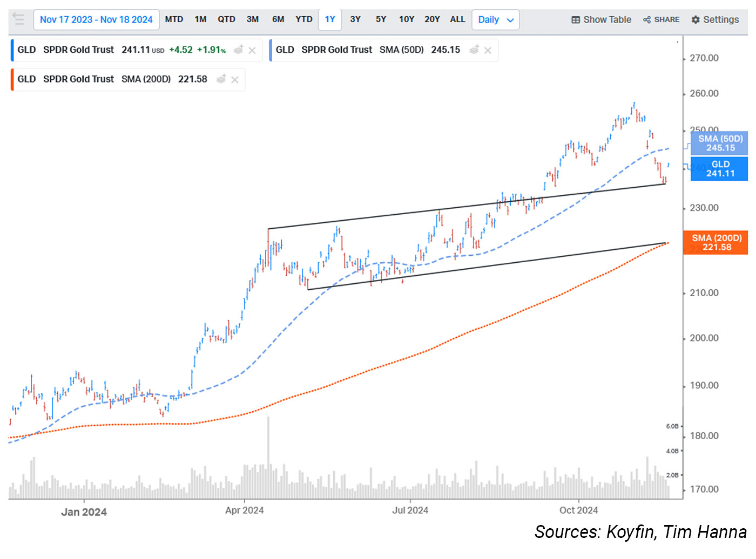Open the Nov 17 2023 - Nov 18 2024 date picker
Viewport: 756px width, 559px height.
[96, 19]
